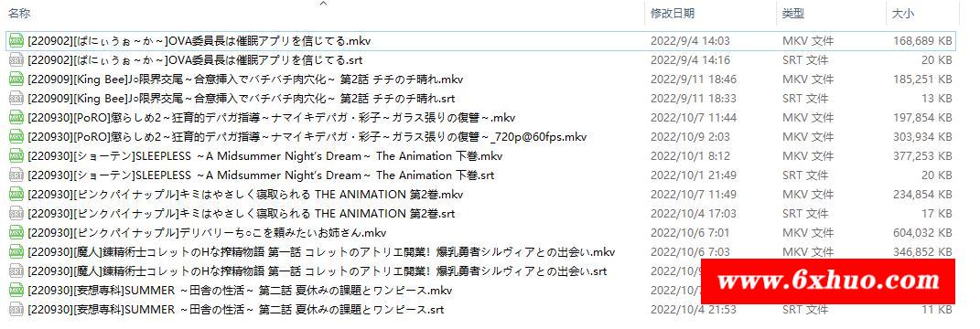Click icon of デリバリー mkv file
Viewport: 980px width, 329px height.
tap(16, 233)
